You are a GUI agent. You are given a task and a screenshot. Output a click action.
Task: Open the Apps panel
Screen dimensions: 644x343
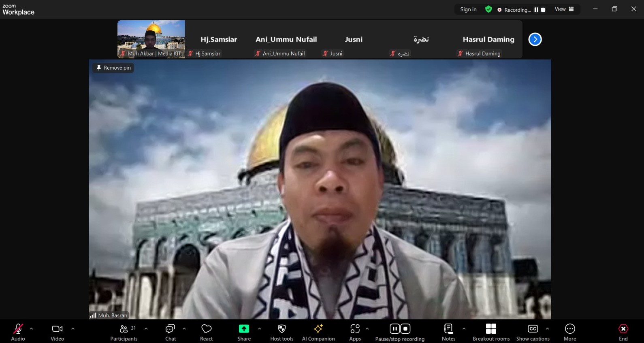click(x=355, y=332)
